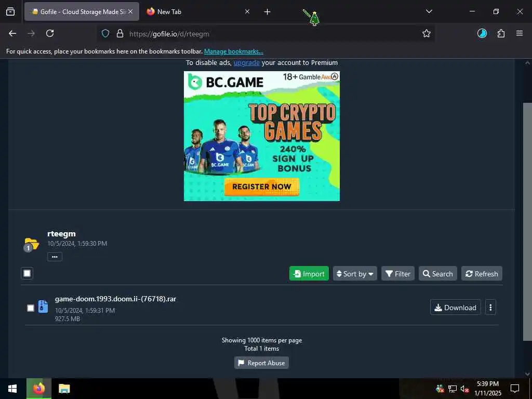Click the scrollbar up arrow
Screen dimensions: 532x399
coord(527,63)
